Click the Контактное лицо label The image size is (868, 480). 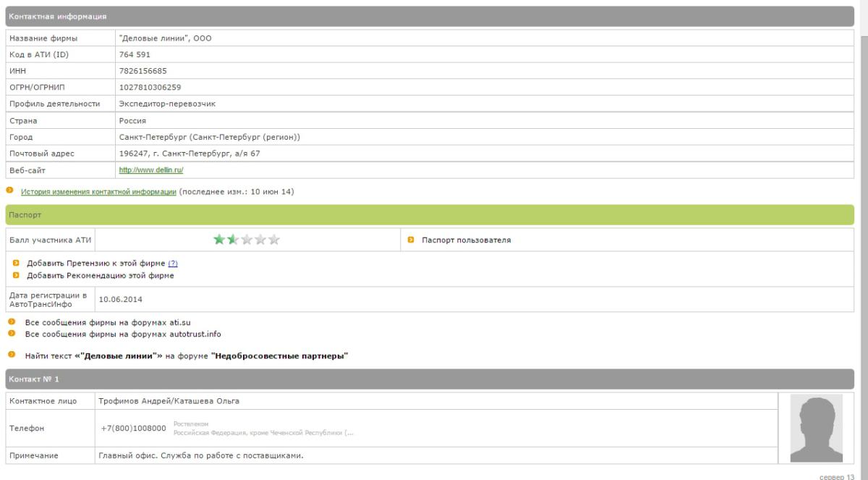42,400
